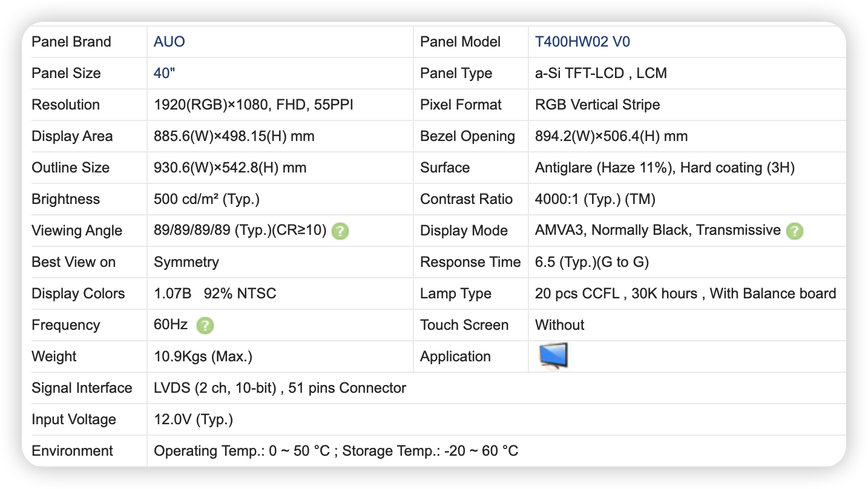
Task: Select the 500 cd/m² brightness value
Action: click(x=206, y=199)
